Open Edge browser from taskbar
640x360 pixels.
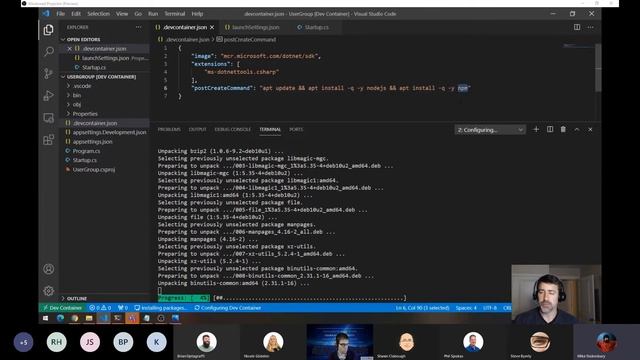[60, 318]
